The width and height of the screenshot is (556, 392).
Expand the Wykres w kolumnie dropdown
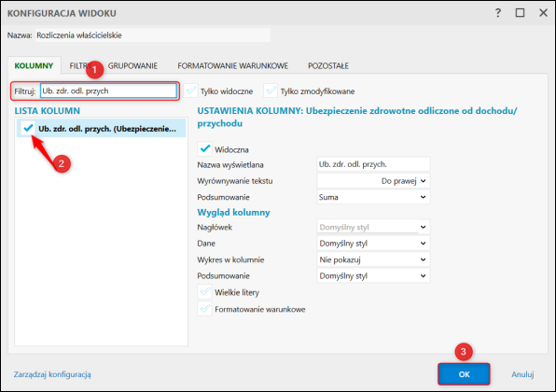373,259
